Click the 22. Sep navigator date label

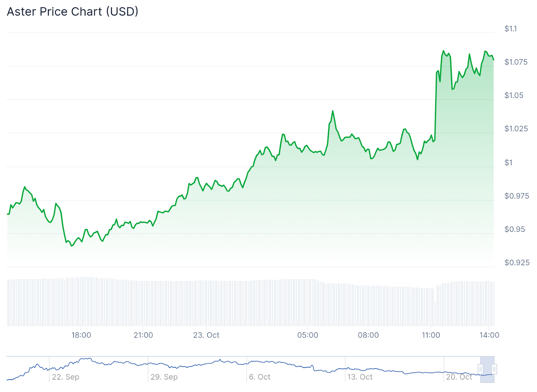point(66,377)
